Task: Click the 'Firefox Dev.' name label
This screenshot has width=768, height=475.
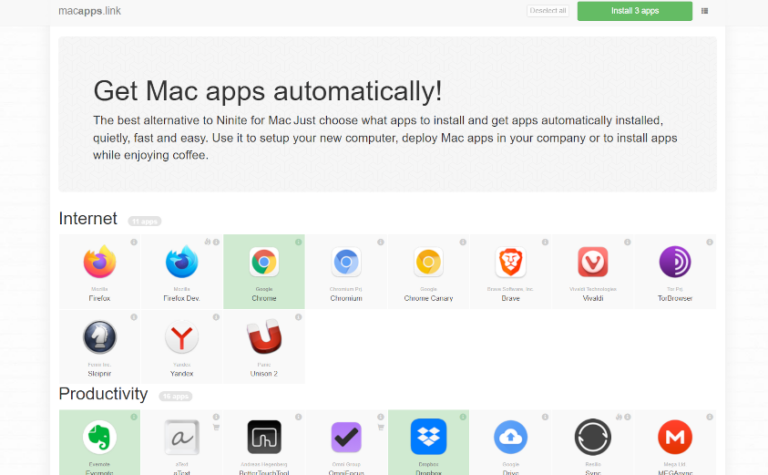Action: click(x=182, y=298)
